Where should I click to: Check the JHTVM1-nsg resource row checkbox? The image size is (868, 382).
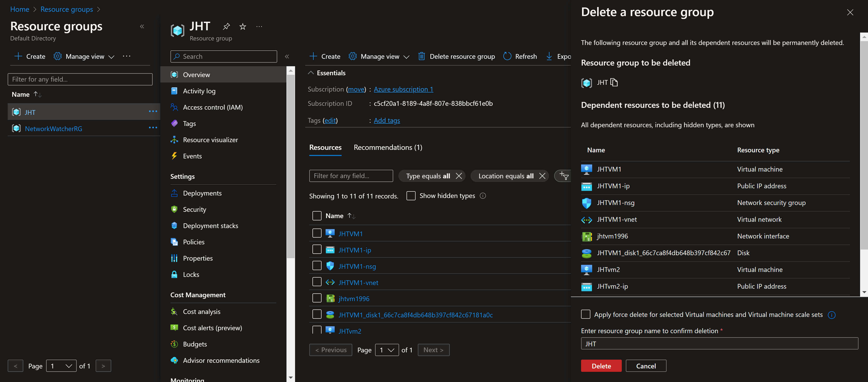(317, 265)
